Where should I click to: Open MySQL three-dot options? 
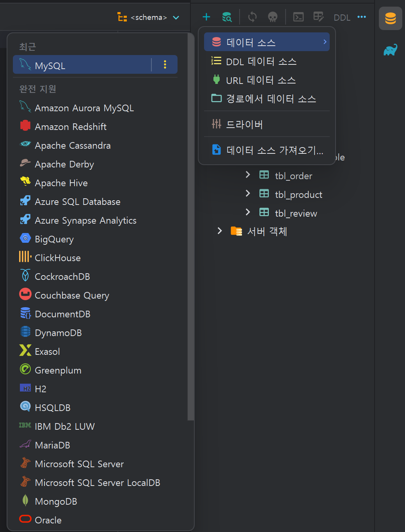pos(165,65)
